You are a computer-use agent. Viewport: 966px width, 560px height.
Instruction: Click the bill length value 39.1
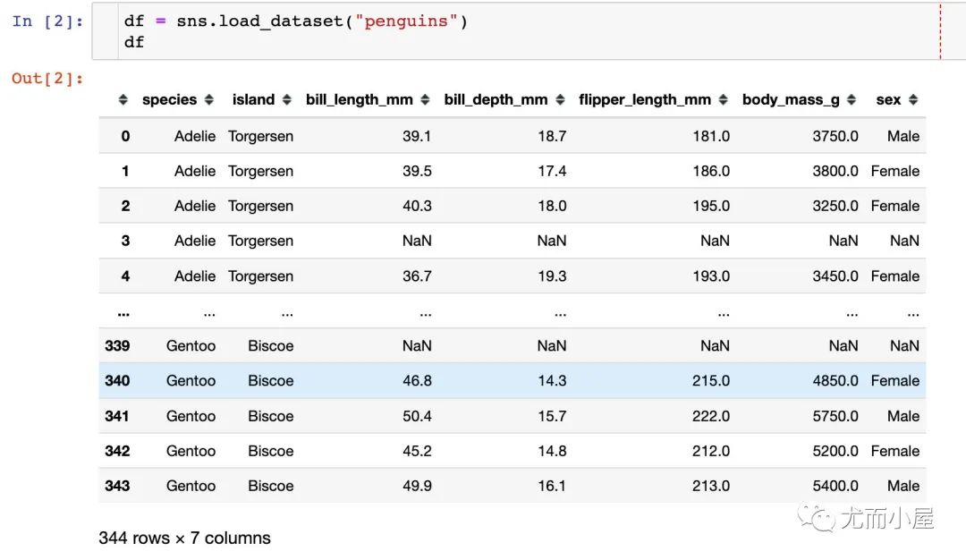417,136
